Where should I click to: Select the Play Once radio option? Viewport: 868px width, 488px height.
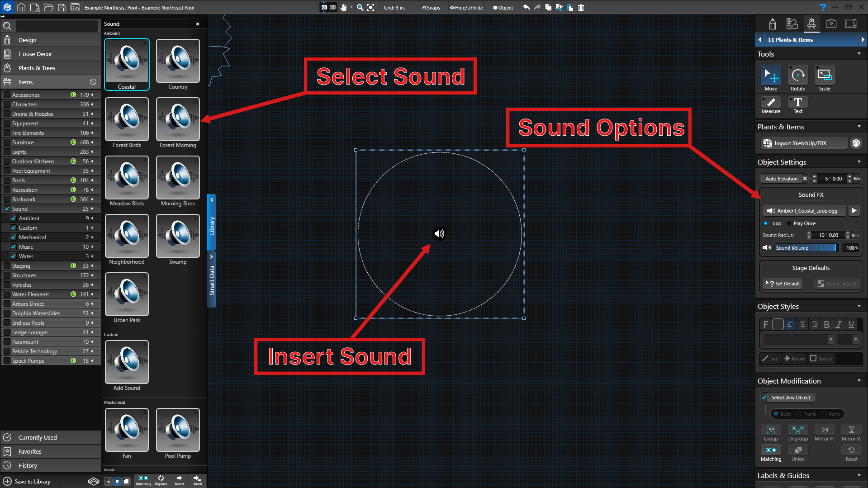[789, 223]
